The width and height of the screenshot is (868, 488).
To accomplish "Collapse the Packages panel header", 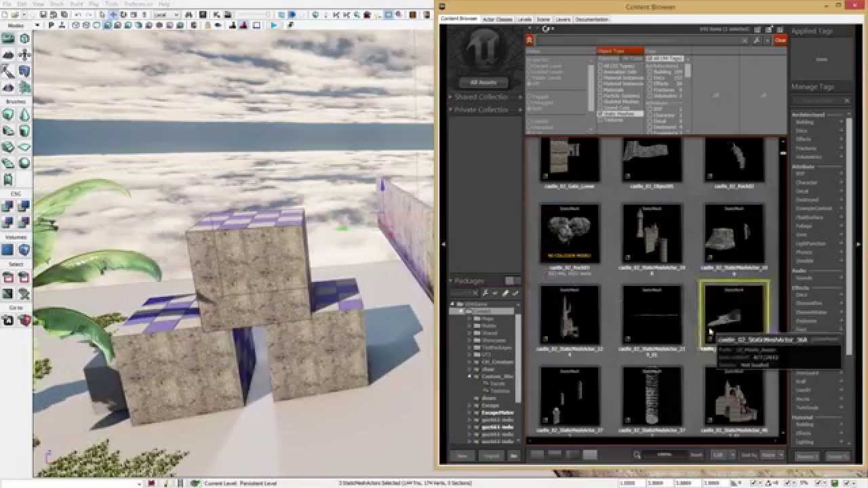I will 450,281.
